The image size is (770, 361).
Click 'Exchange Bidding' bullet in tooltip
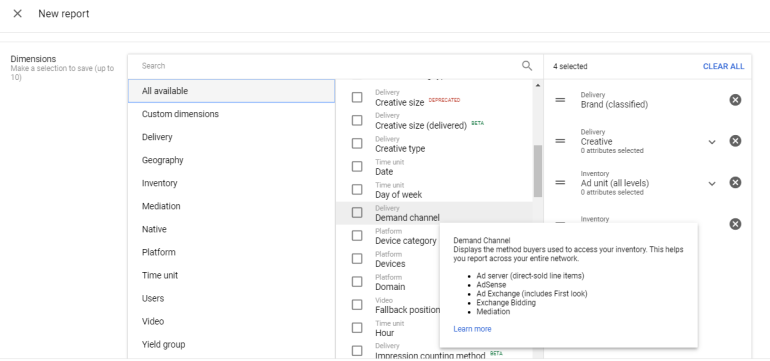(506, 303)
